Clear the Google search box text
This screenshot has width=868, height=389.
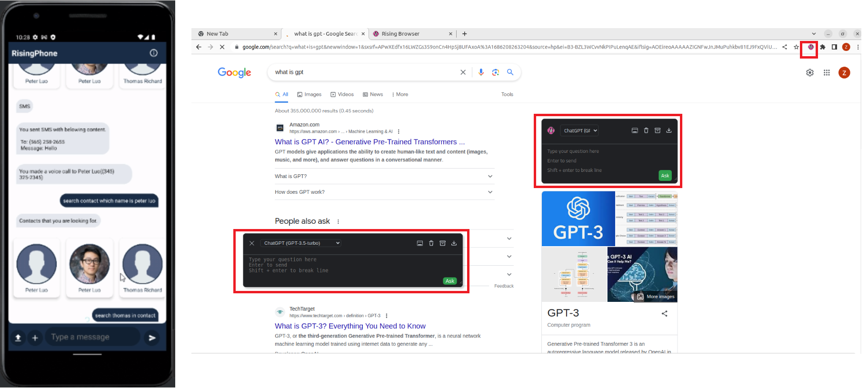[463, 72]
